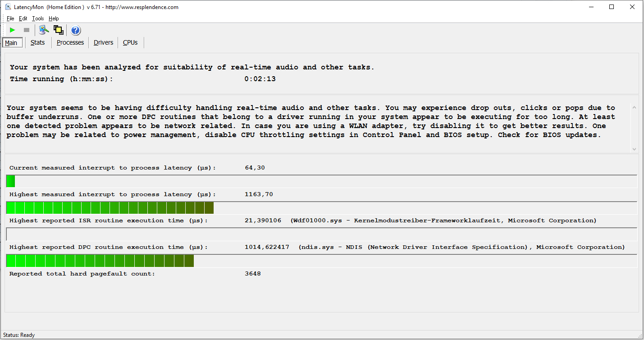Click the highest DPC routine execution bar

(x=322, y=261)
